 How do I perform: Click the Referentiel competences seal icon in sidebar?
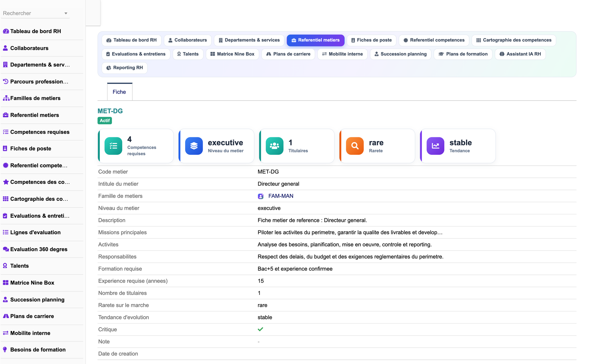pyautogui.click(x=5, y=165)
